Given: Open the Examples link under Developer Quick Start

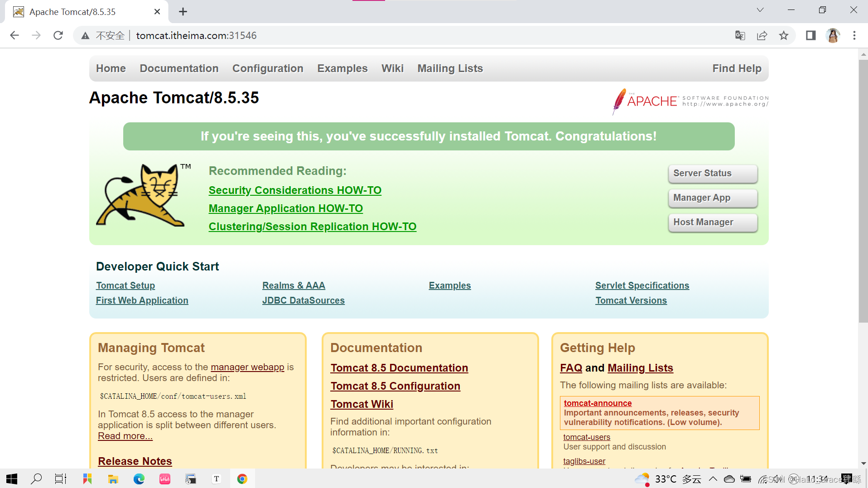Looking at the screenshot, I should click(450, 285).
